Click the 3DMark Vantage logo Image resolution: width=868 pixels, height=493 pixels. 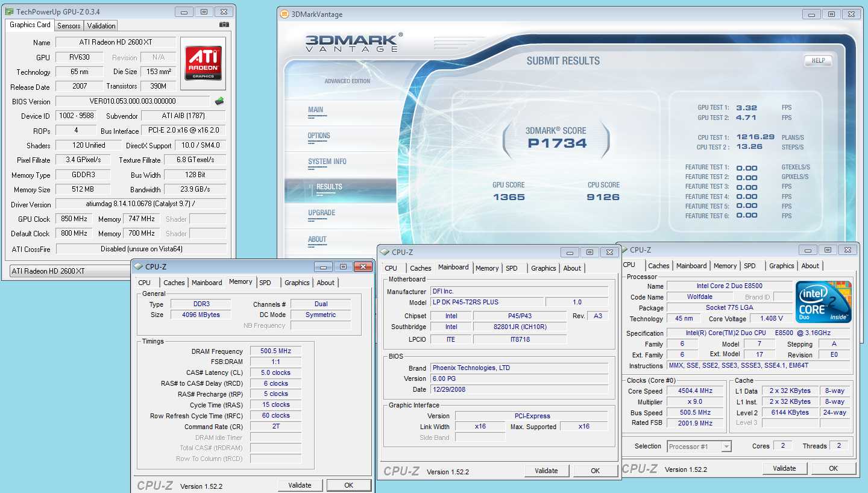353,43
